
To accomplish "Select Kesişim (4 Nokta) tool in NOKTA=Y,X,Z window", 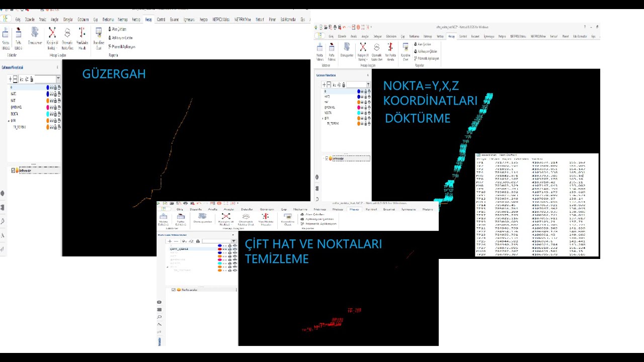I will point(363,52).
